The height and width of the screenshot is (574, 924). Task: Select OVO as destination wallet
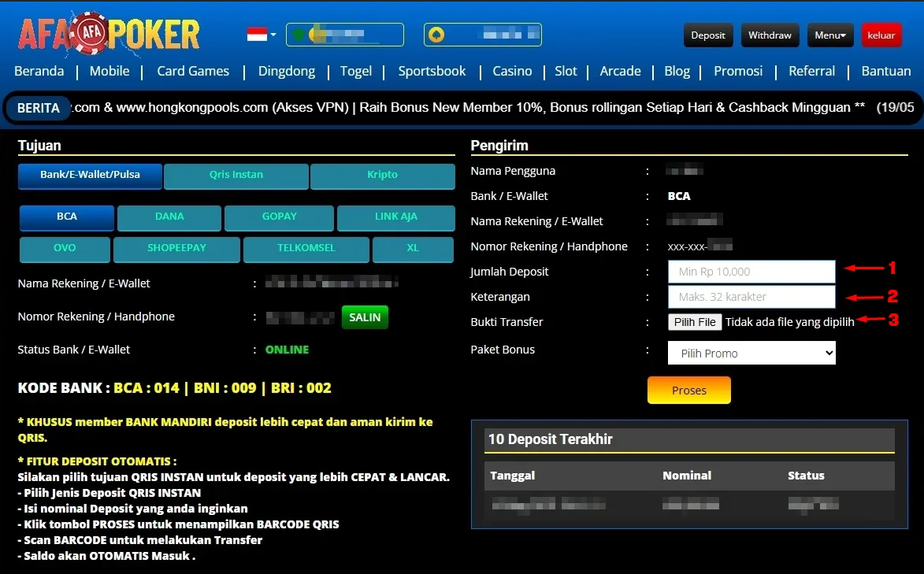65,249
